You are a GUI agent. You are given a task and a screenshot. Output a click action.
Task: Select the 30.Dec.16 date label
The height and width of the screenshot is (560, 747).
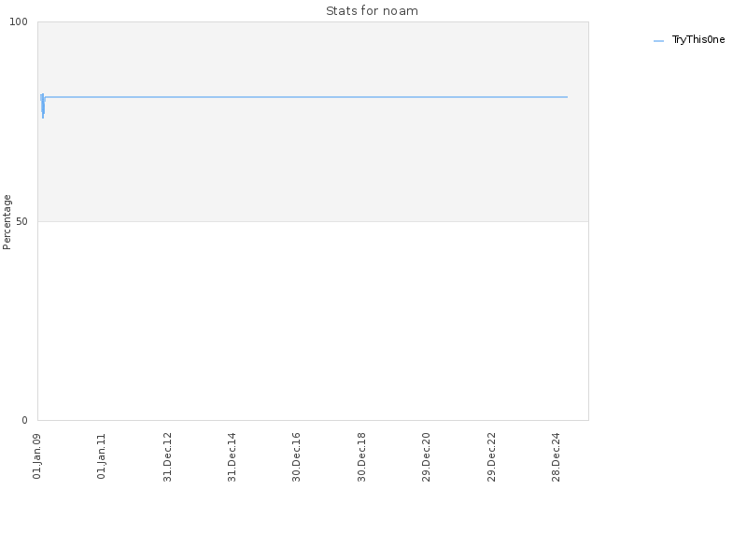tap(296, 457)
